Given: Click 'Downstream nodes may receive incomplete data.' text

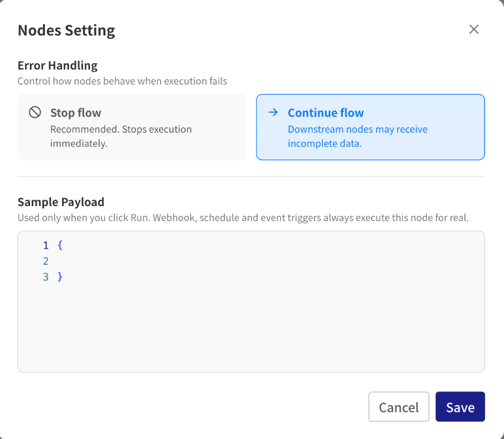Looking at the screenshot, I should point(357,137).
